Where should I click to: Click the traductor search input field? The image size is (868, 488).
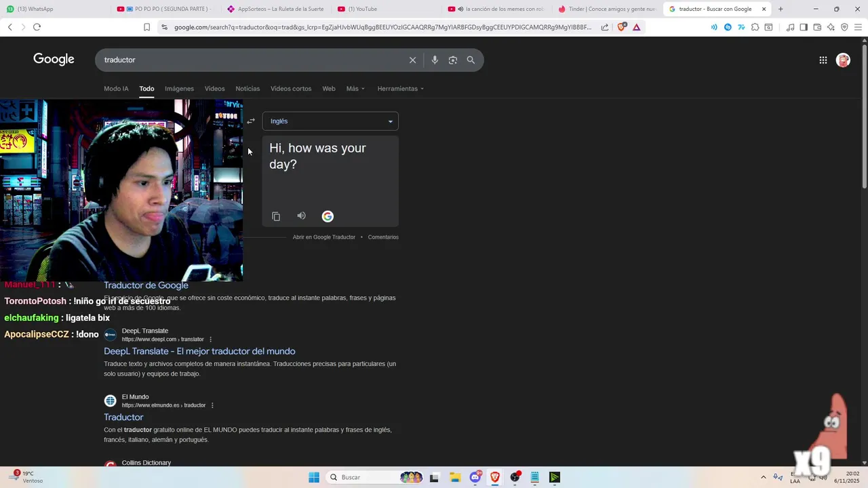pyautogui.click(x=254, y=60)
